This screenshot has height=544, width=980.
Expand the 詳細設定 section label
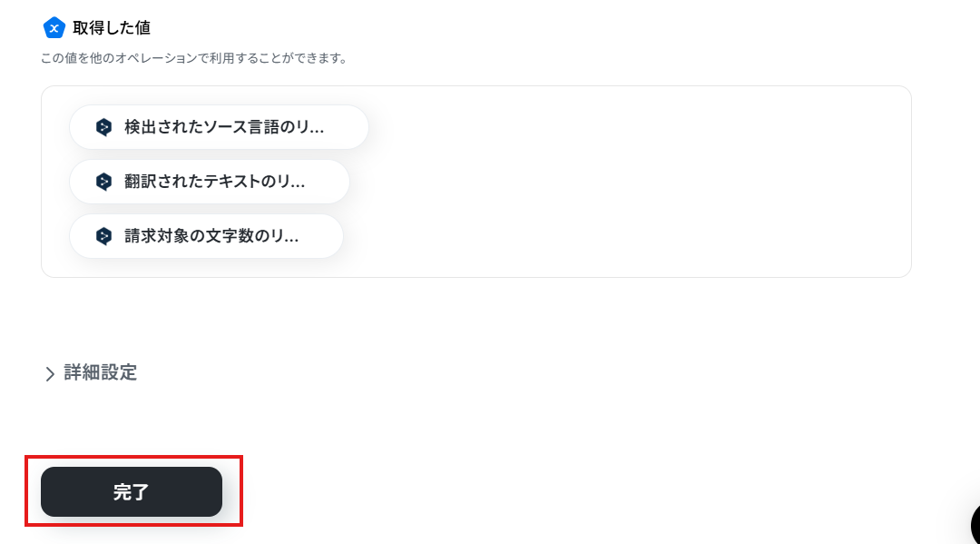100,372
